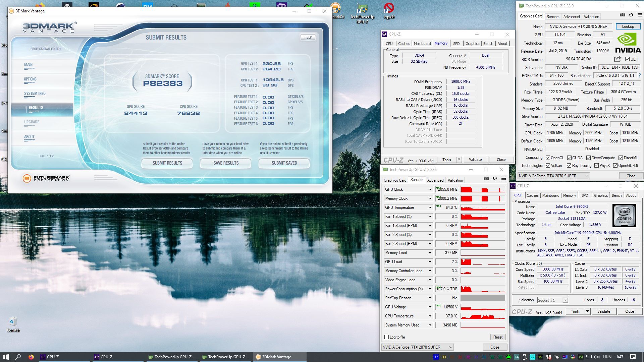This screenshot has width=644, height=362.
Task: Toggle the Ray Tracing checkbox
Action: (x=569, y=166)
